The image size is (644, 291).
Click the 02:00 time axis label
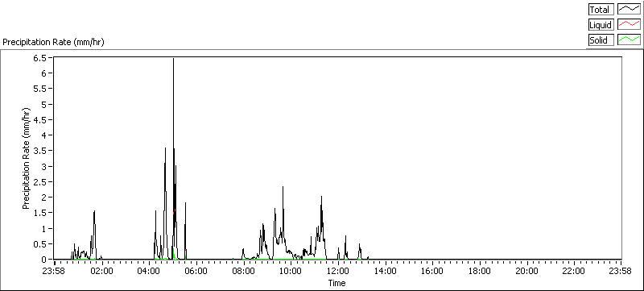101,271
